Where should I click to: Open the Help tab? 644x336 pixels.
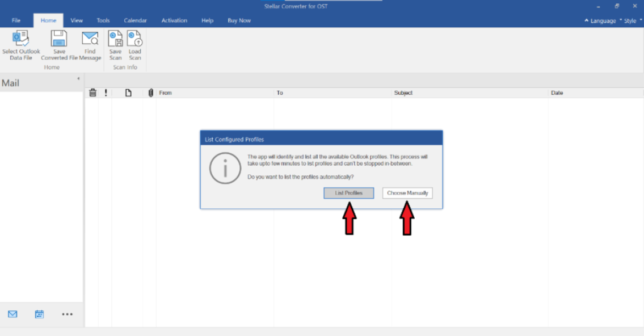208,20
